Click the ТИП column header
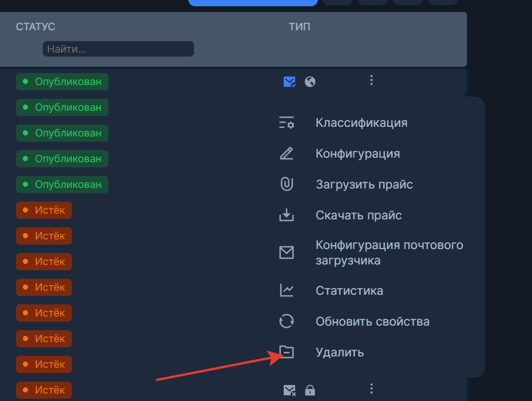The height and width of the screenshot is (401, 532). point(300,27)
